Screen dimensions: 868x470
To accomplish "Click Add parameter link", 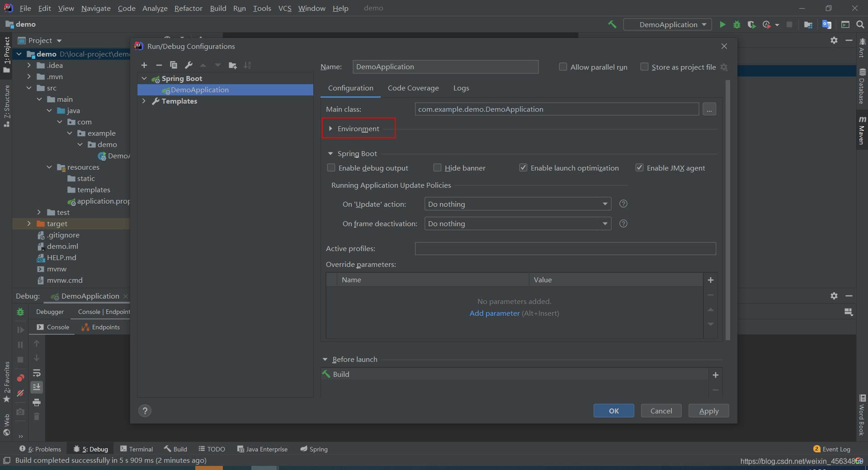I will 495,313.
